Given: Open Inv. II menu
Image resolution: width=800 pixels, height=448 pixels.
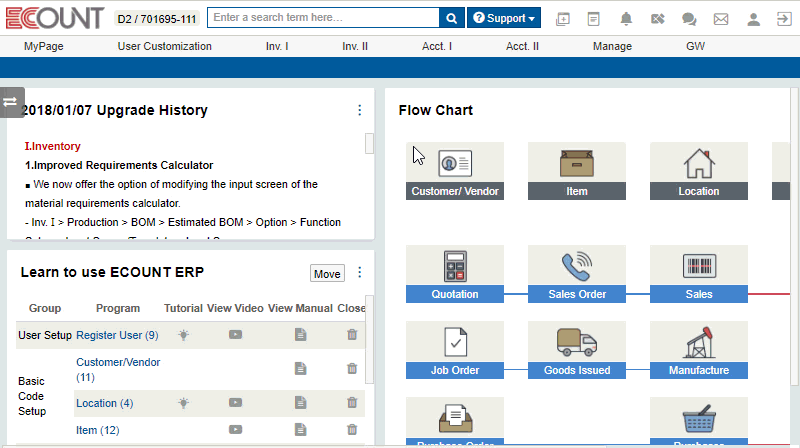Looking at the screenshot, I should tap(355, 46).
